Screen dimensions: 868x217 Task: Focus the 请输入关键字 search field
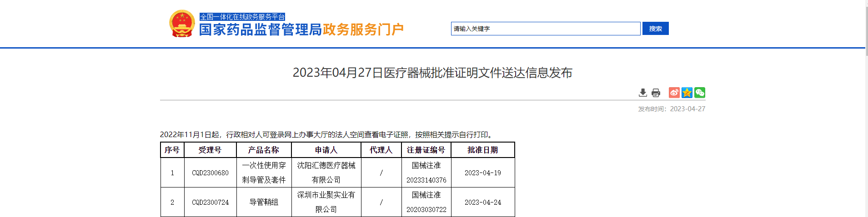[546, 29]
